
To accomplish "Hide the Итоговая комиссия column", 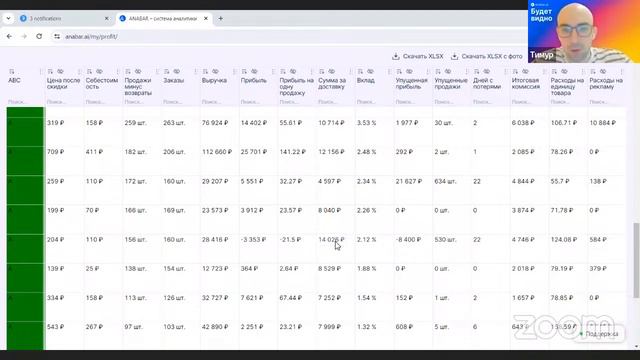I will click(525, 72).
